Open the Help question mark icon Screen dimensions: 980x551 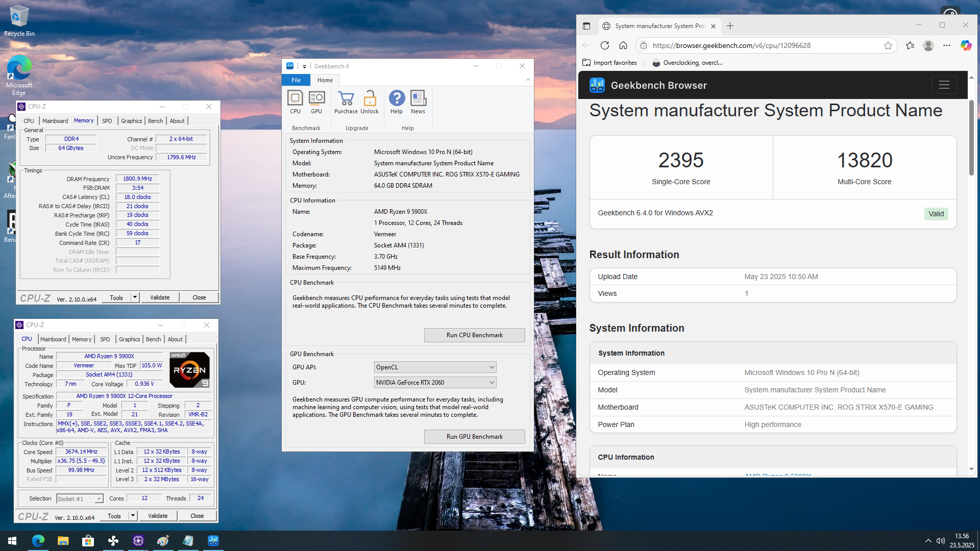(x=397, y=102)
